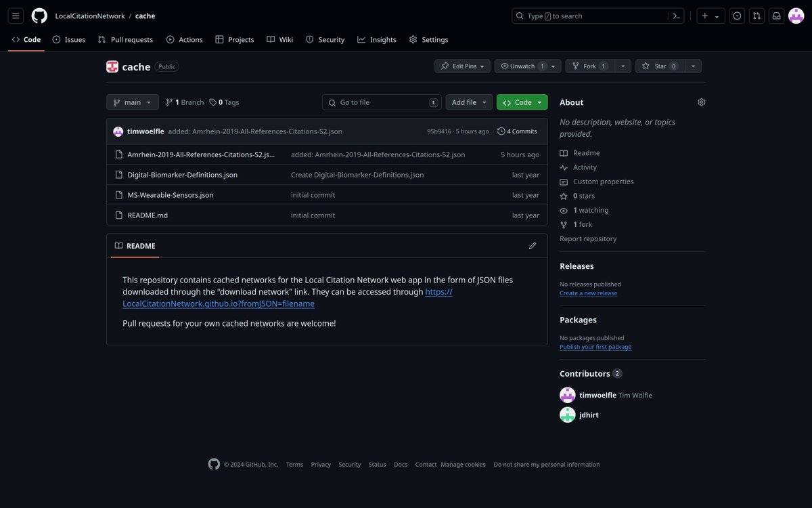Star the cache repository
812x508 pixels.
pos(659,66)
